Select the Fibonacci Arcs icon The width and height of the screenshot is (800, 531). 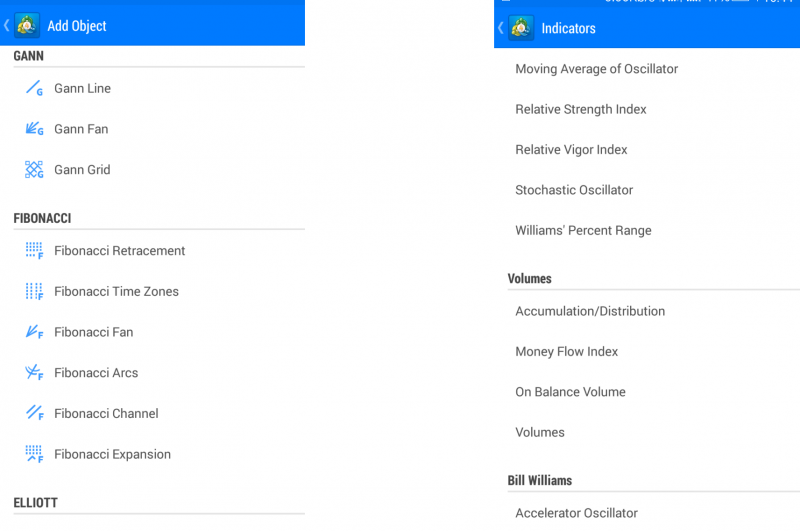click(x=34, y=372)
